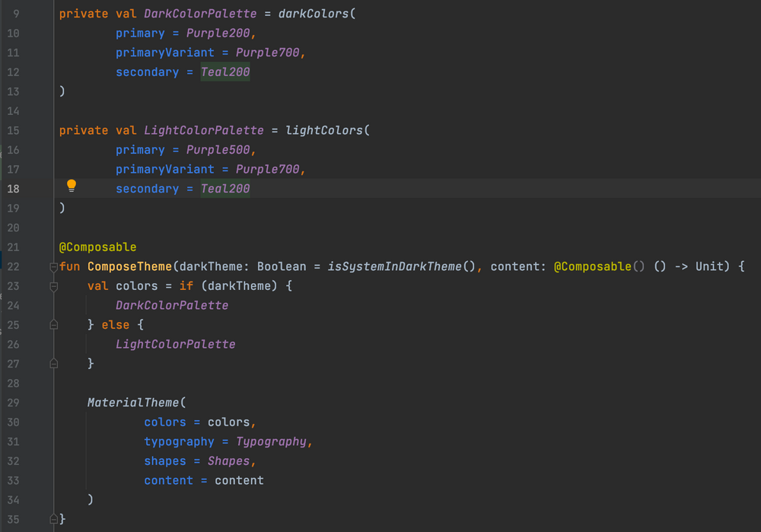This screenshot has width=761, height=532.
Task: Click the lightColors function call
Action: 323,130
